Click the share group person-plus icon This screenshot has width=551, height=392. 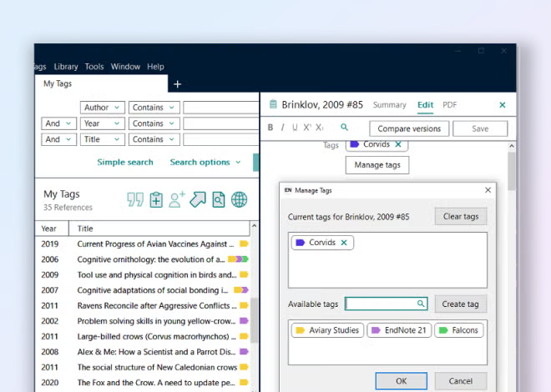[177, 199]
